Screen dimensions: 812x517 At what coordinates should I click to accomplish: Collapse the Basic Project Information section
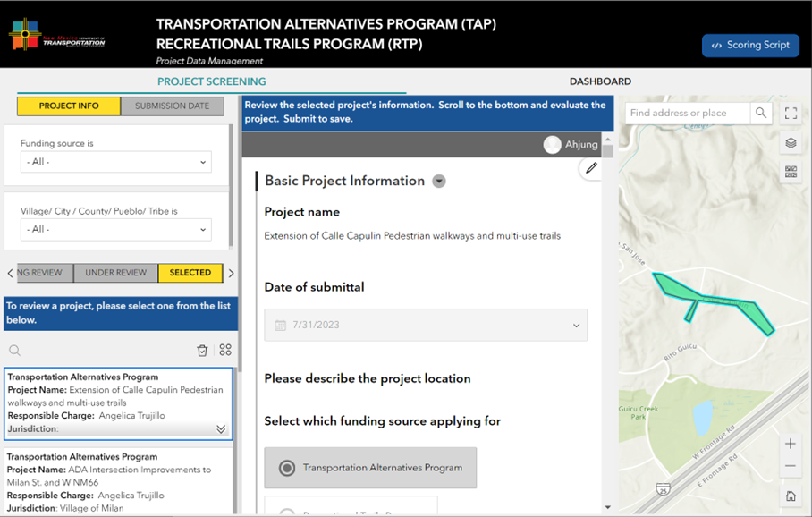(439, 182)
